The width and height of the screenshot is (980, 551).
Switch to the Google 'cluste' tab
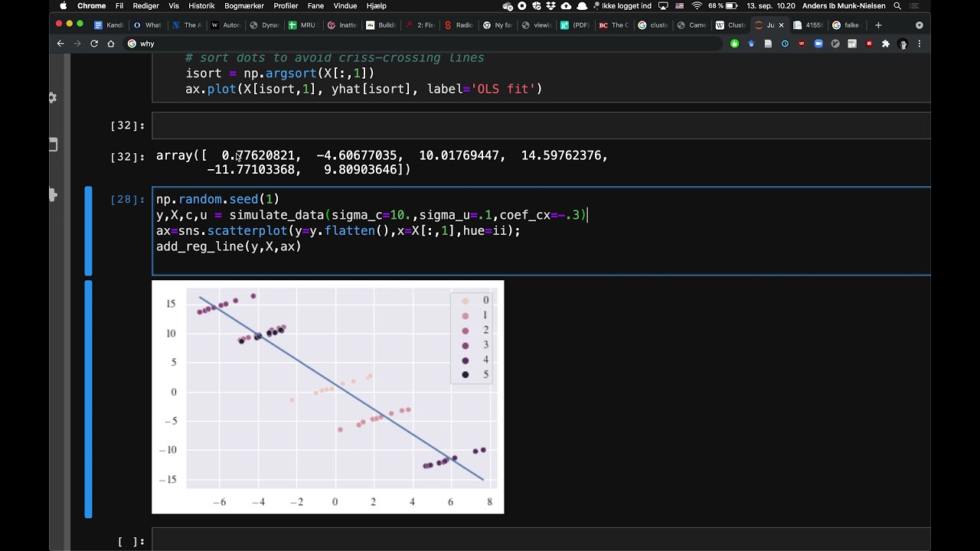point(653,25)
